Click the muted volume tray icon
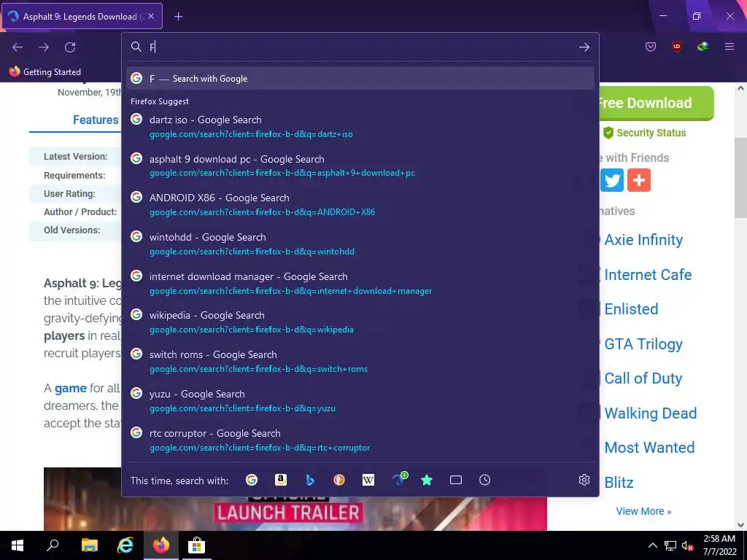The height and width of the screenshot is (560, 747). 687,545
